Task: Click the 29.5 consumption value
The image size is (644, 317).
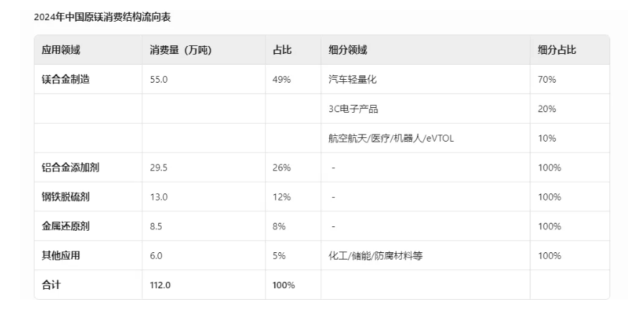Action: coord(158,167)
